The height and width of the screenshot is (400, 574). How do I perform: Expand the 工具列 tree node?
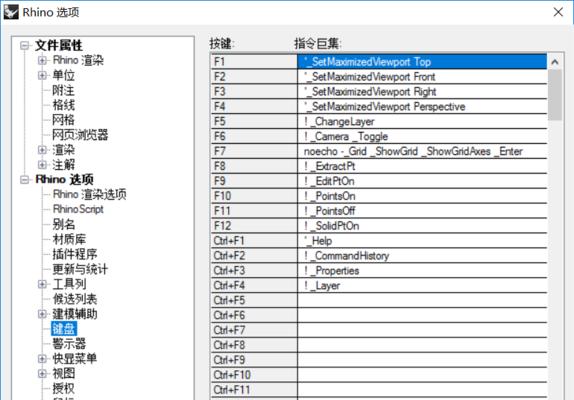click(42, 284)
